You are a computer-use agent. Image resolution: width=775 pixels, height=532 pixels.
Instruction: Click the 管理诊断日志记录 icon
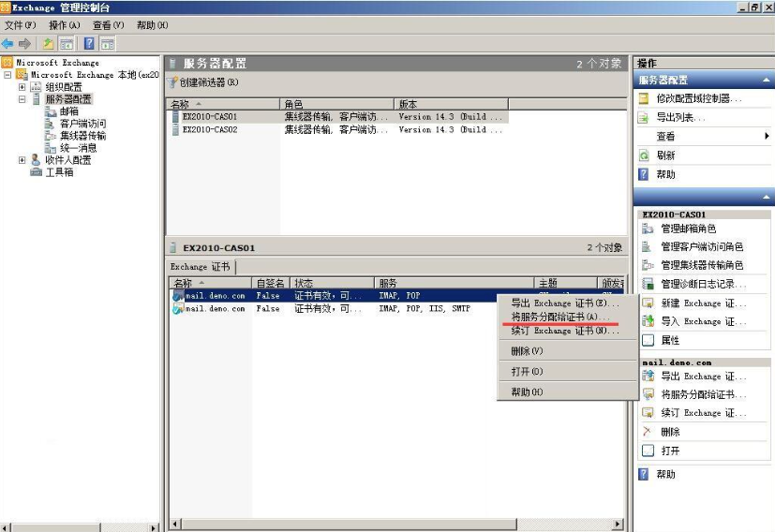[x=648, y=284]
